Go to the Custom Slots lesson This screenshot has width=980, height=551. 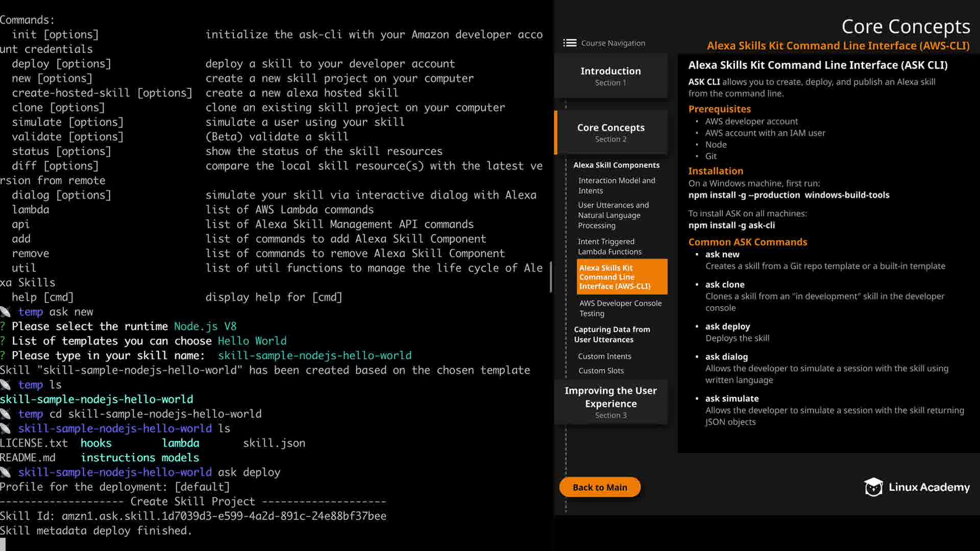tap(601, 370)
